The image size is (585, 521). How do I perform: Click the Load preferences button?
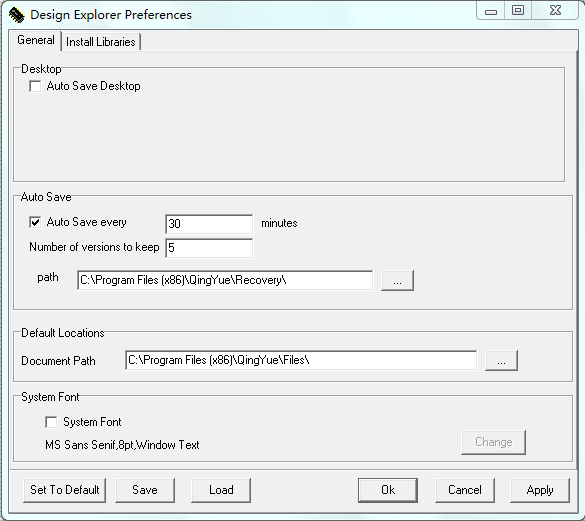[221, 490]
